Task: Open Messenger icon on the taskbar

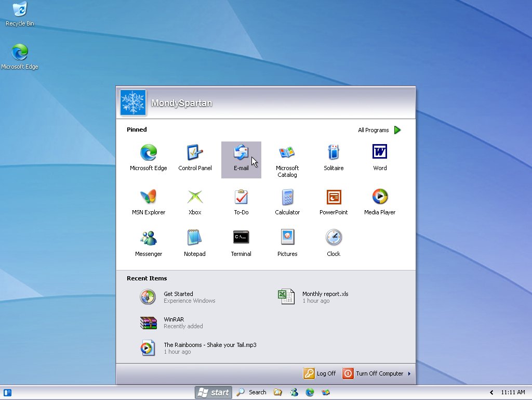Action: pos(294,393)
